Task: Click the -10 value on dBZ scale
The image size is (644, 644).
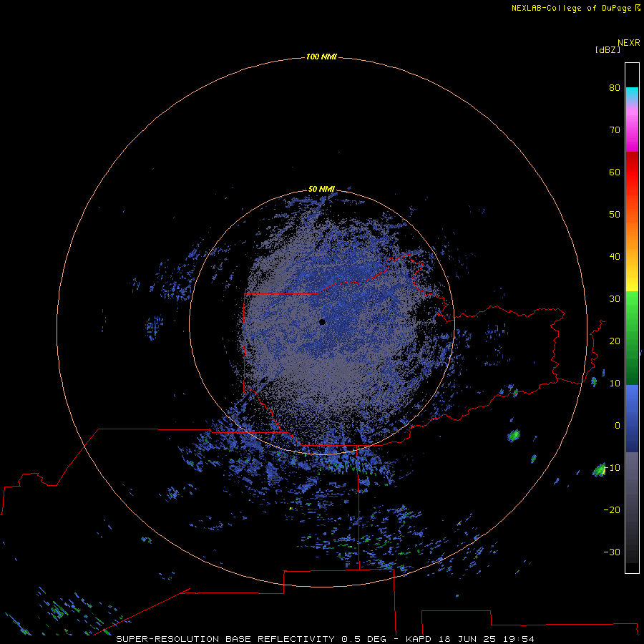Action: pos(612,468)
